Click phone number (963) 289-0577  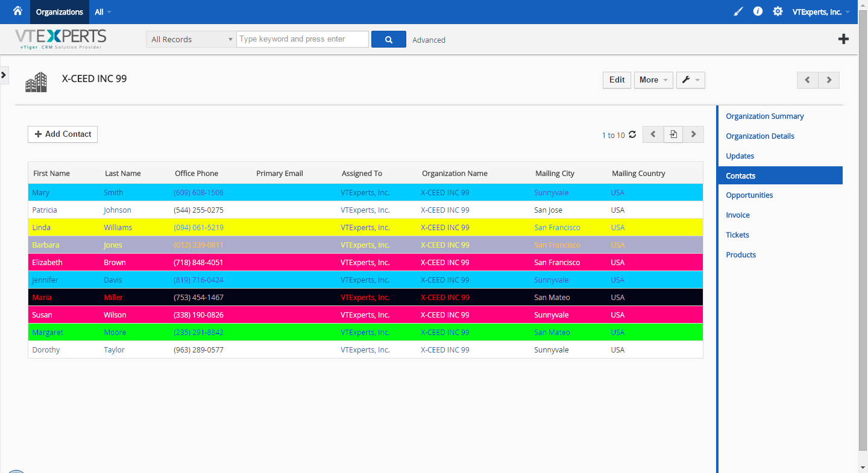click(198, 350)
